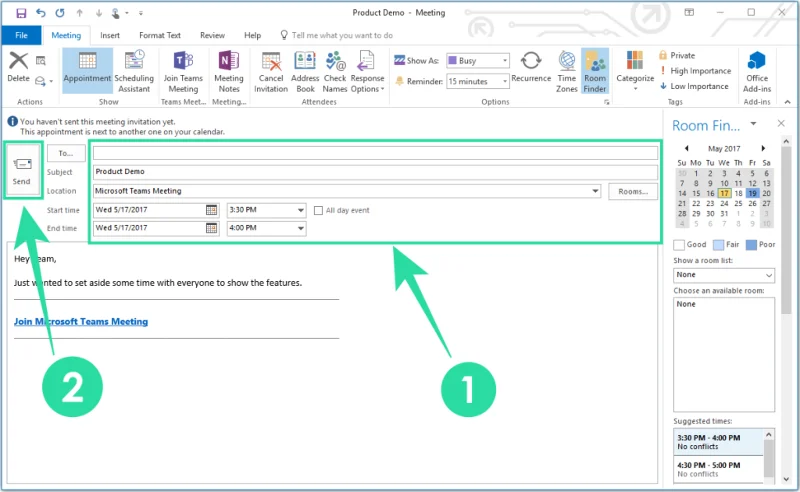Click Tell me what you want to do

click(337, 35)
